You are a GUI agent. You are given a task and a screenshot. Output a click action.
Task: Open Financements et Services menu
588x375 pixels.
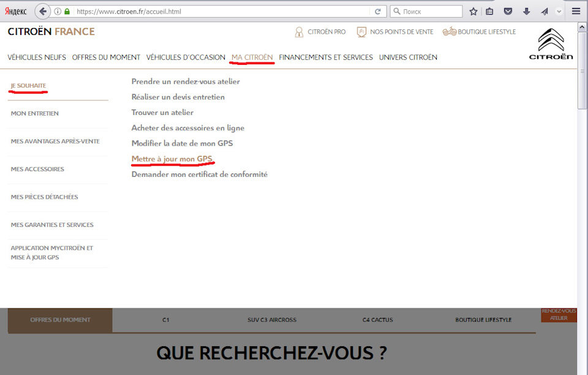pyautogui.click(x=326, y=58)
